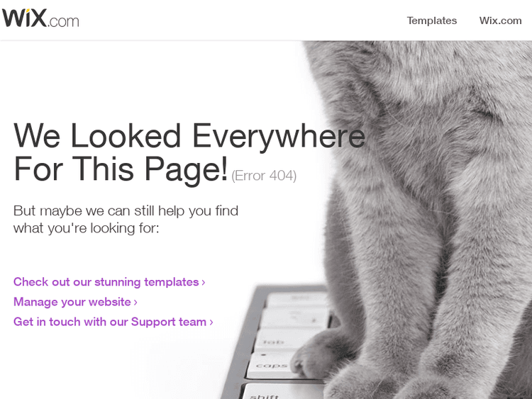Click the Wix.com logo in header
532x399 pixels.
tap(40, 18)
